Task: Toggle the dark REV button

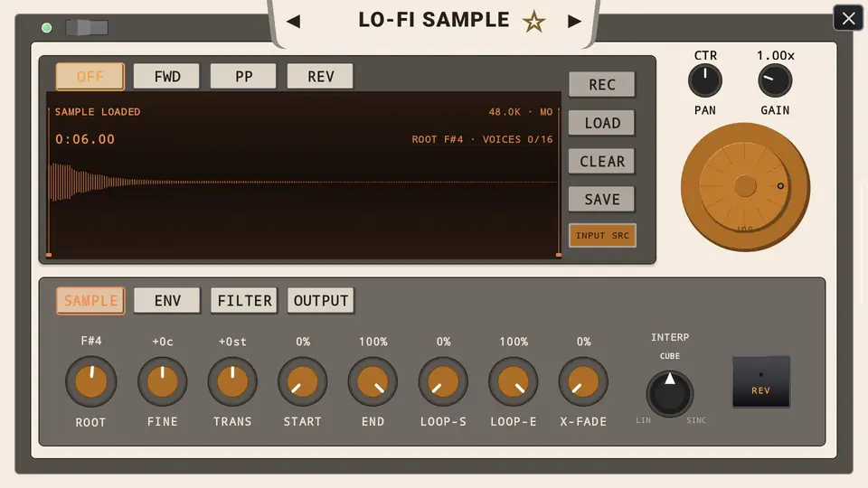Action: point(760,381)
